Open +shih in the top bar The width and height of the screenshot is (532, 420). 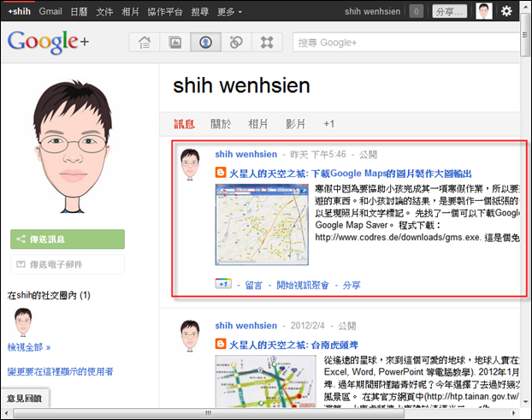20,11
